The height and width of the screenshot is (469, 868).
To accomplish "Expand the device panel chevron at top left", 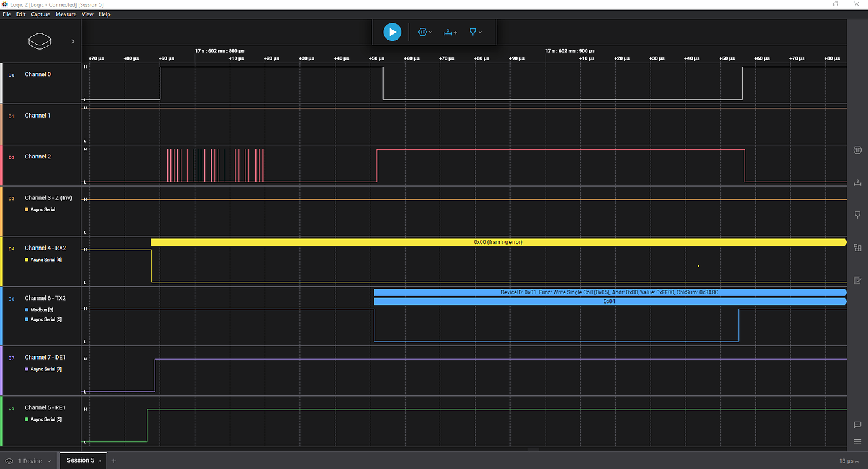I will tap(72, 41).
